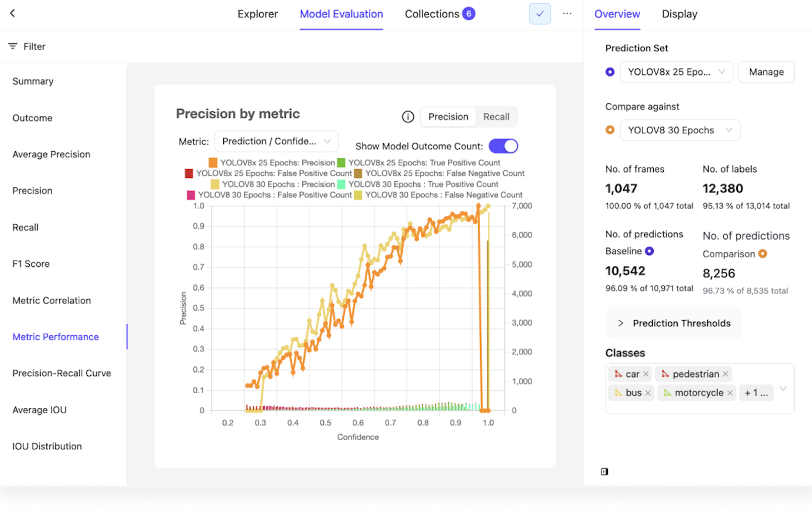The image size is (812, 514).
Task: Click the info icon beside Precision toggle
Action: (x=407, y=117)
